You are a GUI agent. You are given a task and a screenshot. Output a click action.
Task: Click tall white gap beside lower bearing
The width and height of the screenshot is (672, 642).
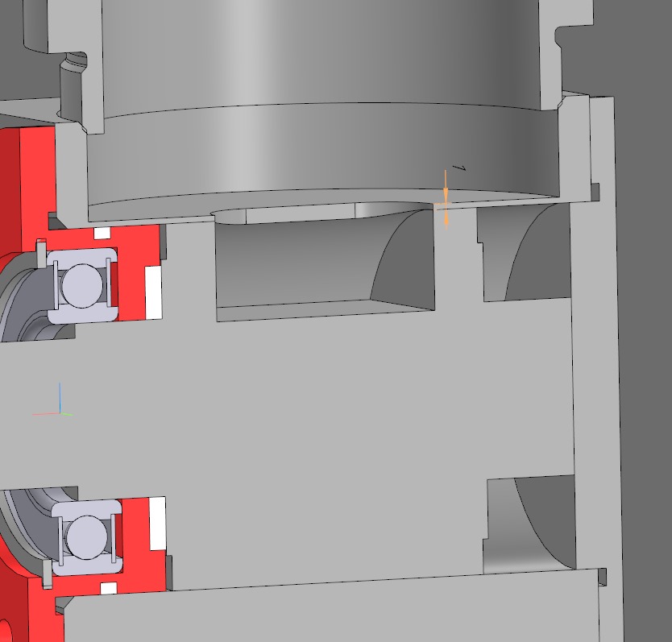(x=157, y=524)
